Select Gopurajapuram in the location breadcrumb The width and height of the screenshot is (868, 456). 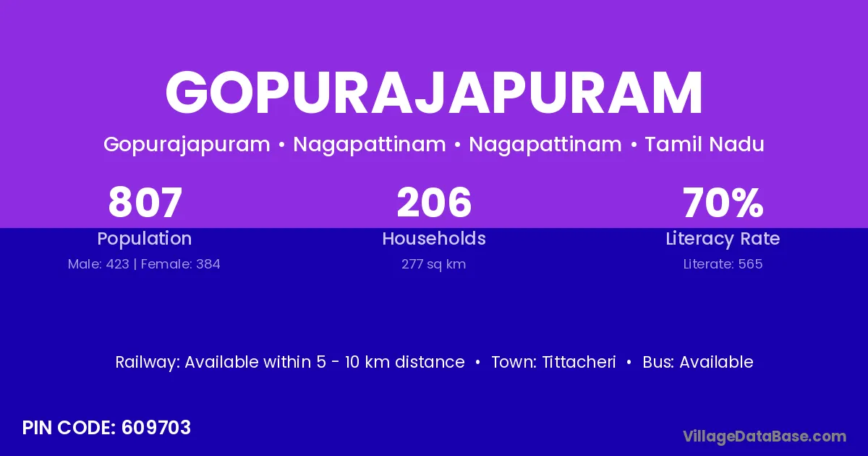coord(187,144)
